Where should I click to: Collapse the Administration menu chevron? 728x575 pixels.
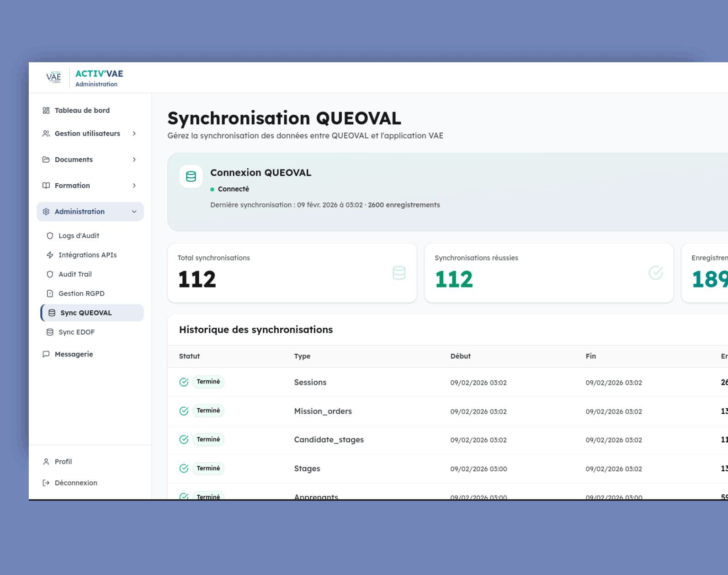coord(134,212)
